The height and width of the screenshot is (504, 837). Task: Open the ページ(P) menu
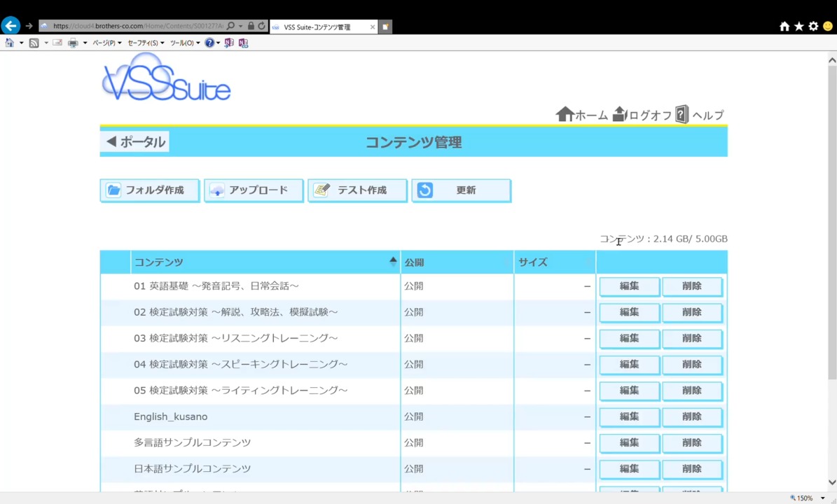[106, 43]
